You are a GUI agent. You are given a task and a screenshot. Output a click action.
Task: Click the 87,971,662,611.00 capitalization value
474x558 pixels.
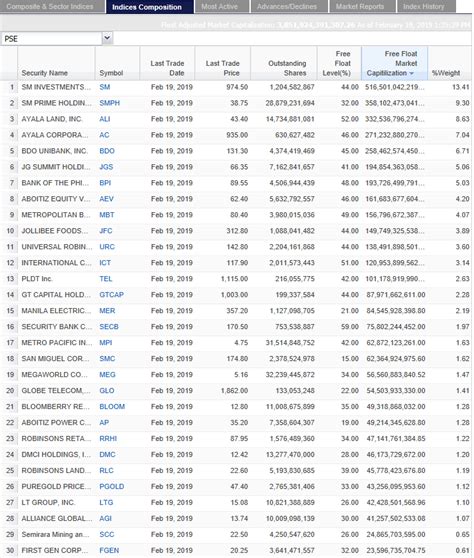pos(396,295)
